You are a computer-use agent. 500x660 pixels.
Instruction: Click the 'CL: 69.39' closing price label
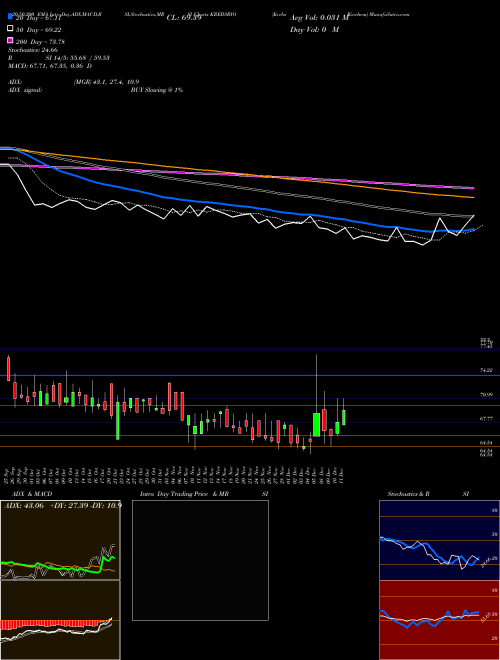pyautogui.click(x=184, y=18)
